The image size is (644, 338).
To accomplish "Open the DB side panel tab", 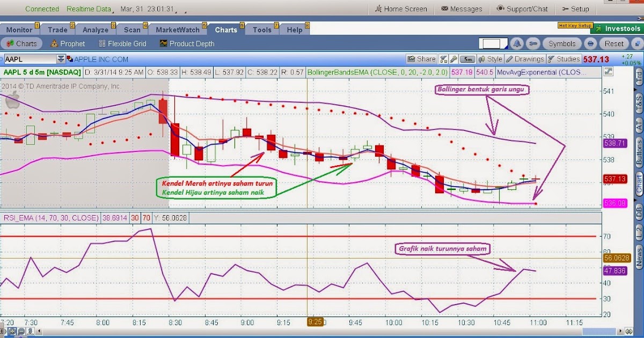I will tap(639, 212).
